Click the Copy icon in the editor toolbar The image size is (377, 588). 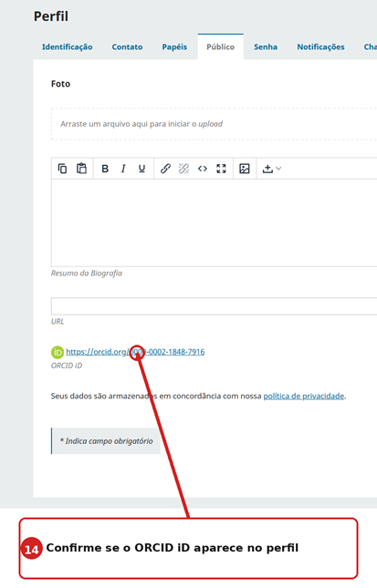coord(62,169)
